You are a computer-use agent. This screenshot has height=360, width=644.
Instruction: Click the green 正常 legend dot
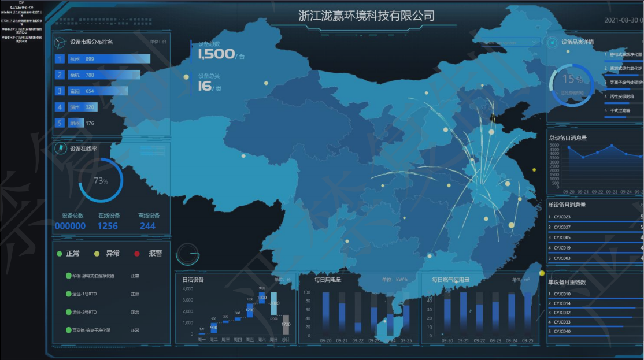[60, 254]
